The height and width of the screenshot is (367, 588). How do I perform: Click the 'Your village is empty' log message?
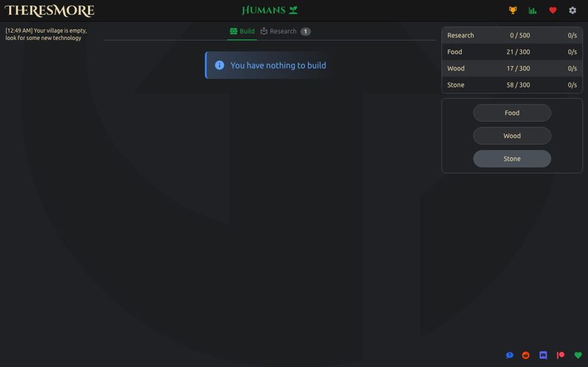coord(46,34)
